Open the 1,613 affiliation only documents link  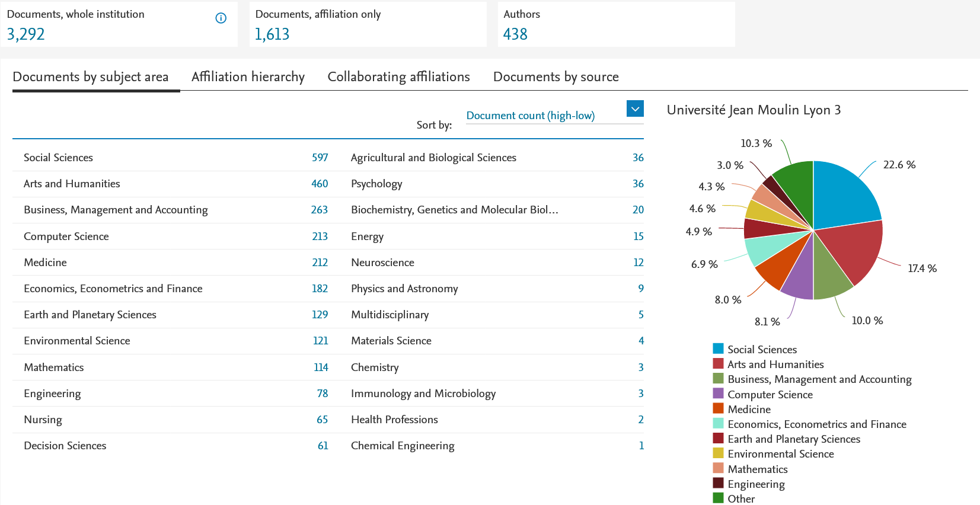[272, 34]
